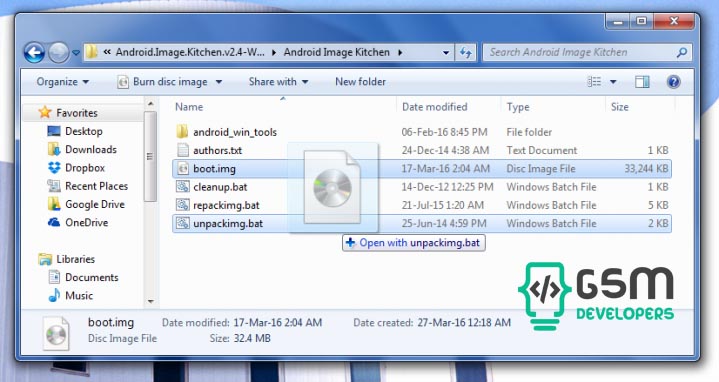Click Date created value 27-Mar-16 12:18 AM
Screen dimensions: 719x382
(464, 322)
